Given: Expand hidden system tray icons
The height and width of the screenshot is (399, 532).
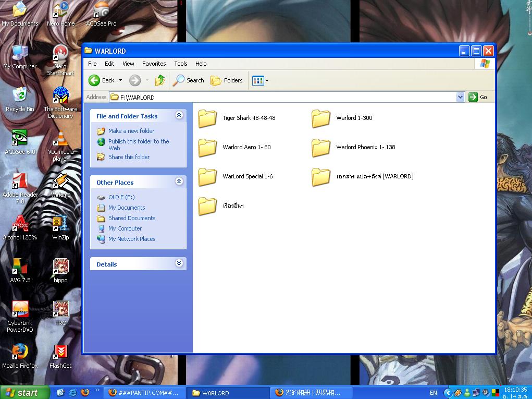Looking at the screenshot, I should [x=448, y=393].
